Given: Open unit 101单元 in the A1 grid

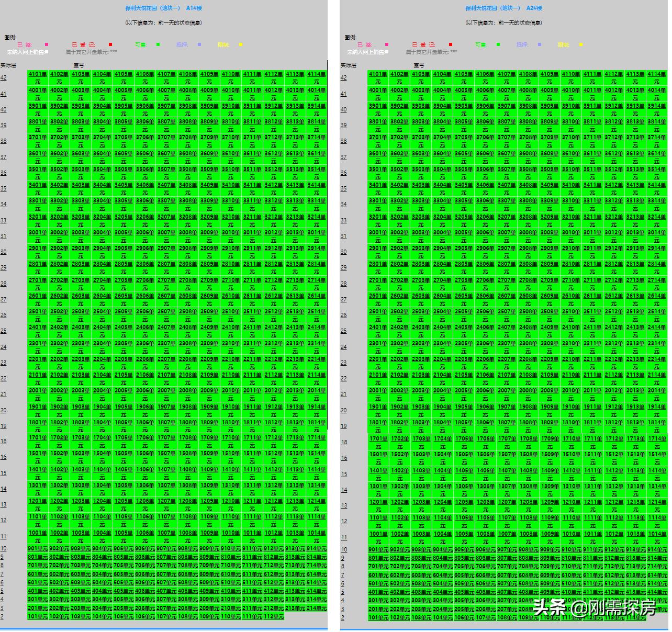Looking at the screenshot, I should [38, 616].
